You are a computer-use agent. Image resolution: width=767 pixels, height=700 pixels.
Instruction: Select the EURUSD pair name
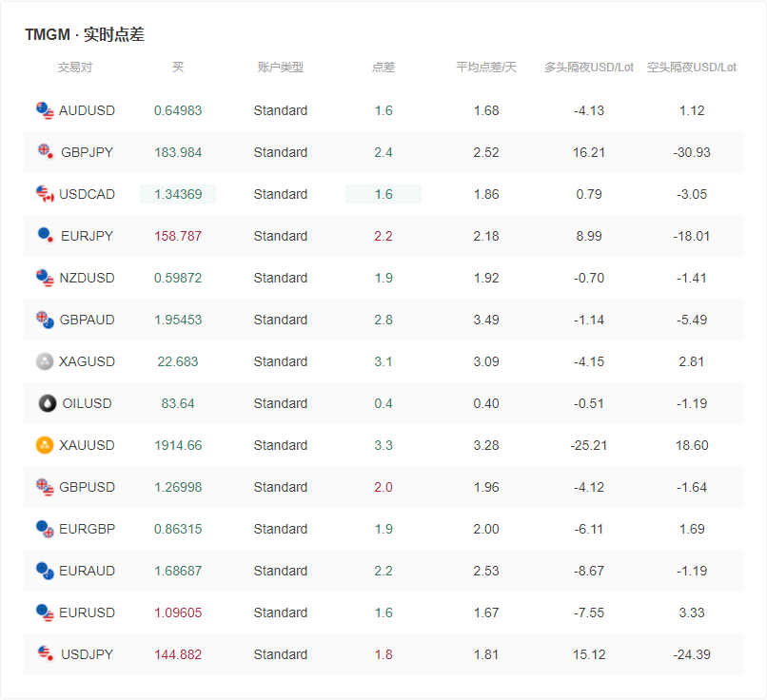[x=87, y=612]
